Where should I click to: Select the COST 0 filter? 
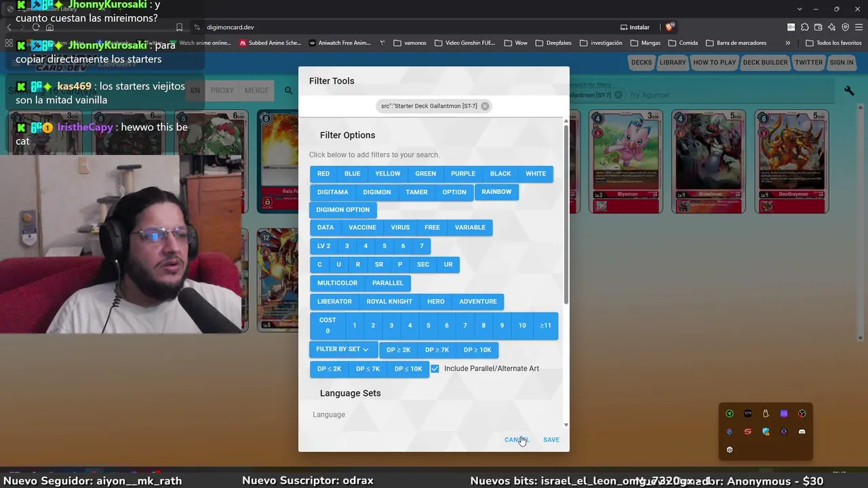pos(328,325)
